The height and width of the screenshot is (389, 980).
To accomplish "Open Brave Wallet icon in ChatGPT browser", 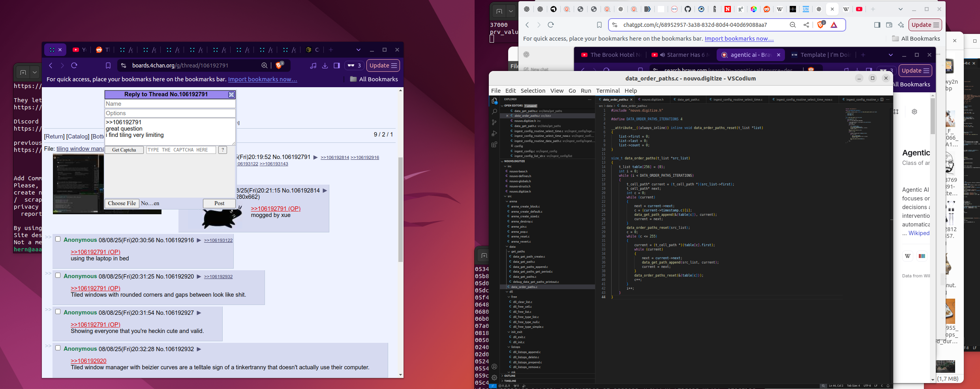I will [x=889, y=25].
